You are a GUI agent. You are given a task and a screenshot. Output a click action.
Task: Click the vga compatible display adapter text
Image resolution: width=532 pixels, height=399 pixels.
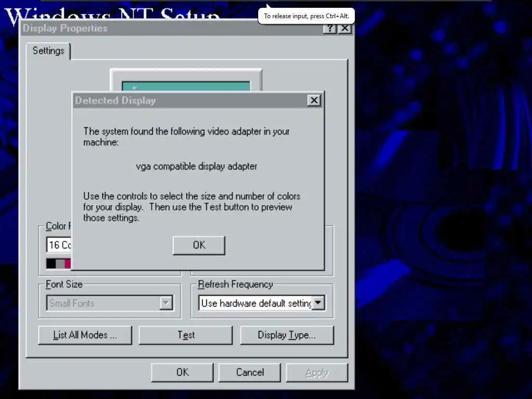pyautogui.click(x=196, y=167)
